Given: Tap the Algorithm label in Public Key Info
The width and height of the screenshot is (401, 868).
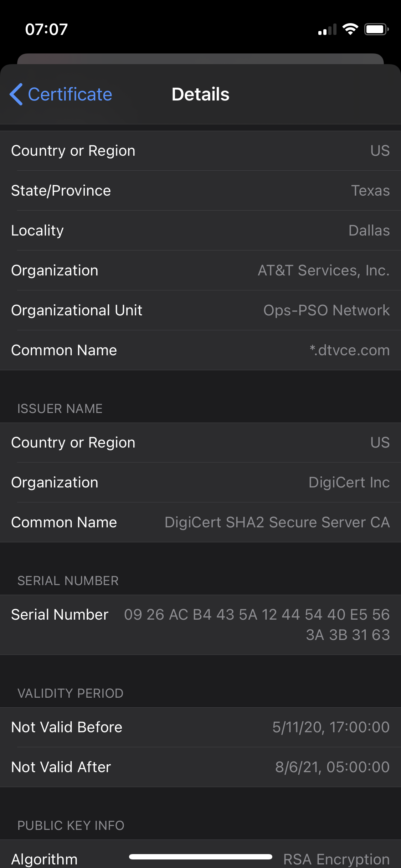Looking at the screenshot, I should pos(45,859).
